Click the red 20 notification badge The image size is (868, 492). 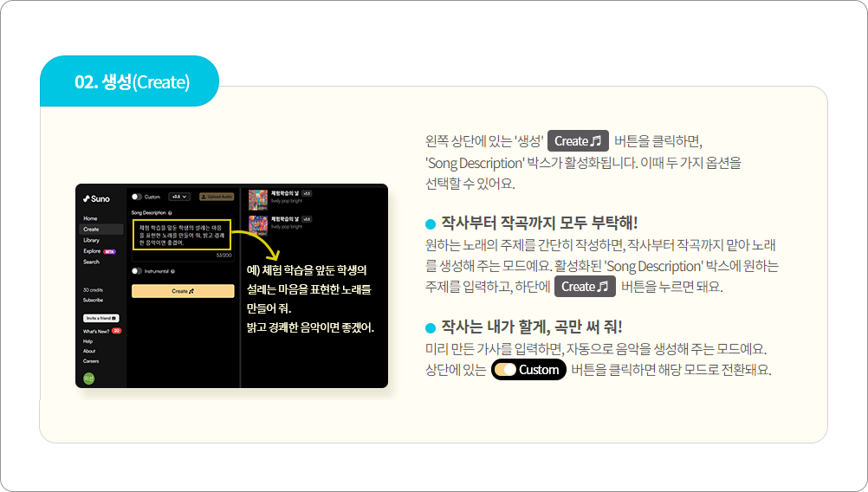tap(117, 331)
